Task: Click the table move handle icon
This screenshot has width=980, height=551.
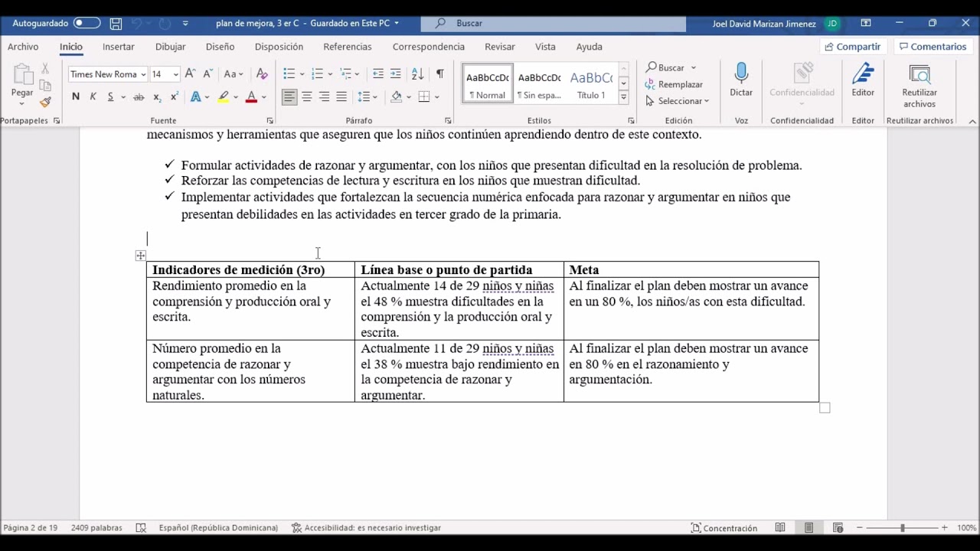Action: [140, 256]
